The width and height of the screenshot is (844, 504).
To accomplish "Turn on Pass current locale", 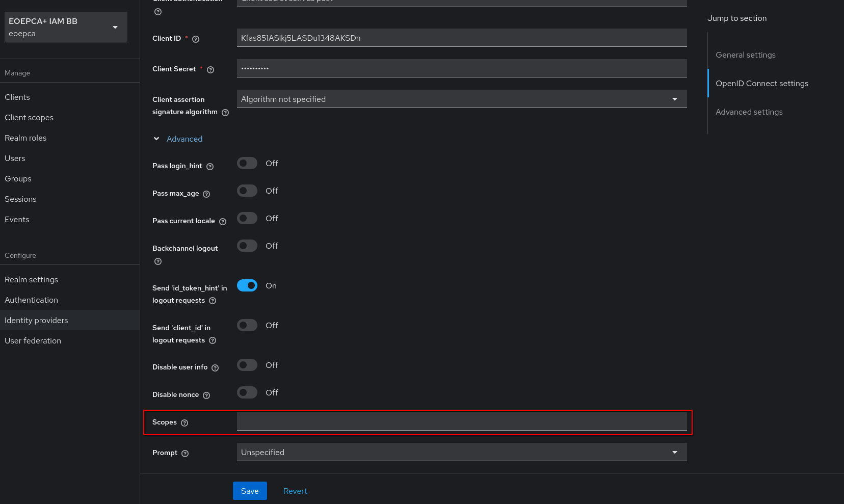I will (x=247, y=218).
